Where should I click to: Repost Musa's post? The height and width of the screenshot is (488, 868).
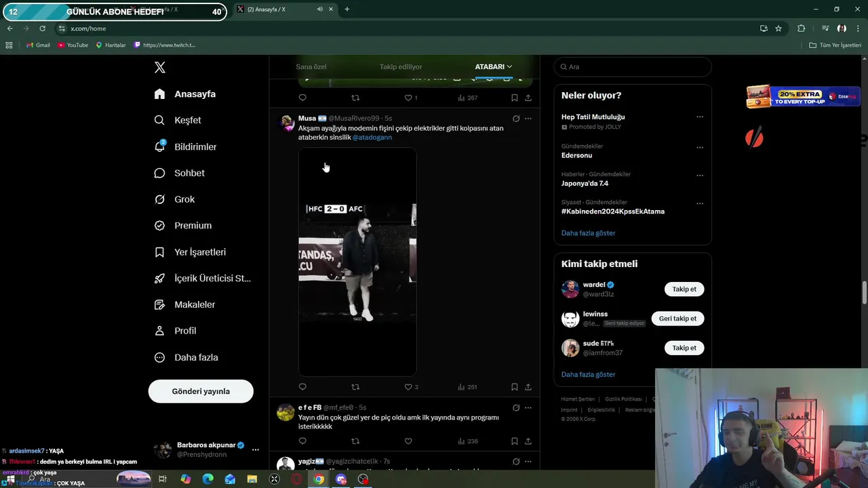click(355, 387)
